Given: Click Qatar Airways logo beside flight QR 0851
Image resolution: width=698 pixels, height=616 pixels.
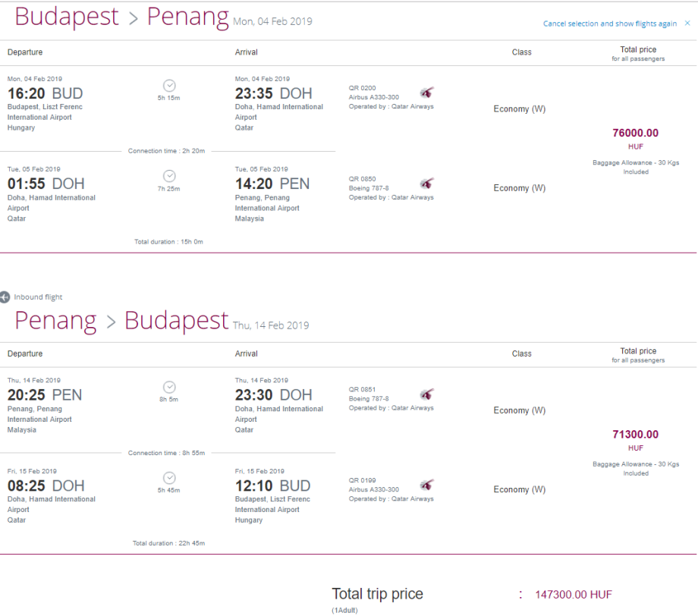Looking at the screenshot, I should tap(427, 394).
